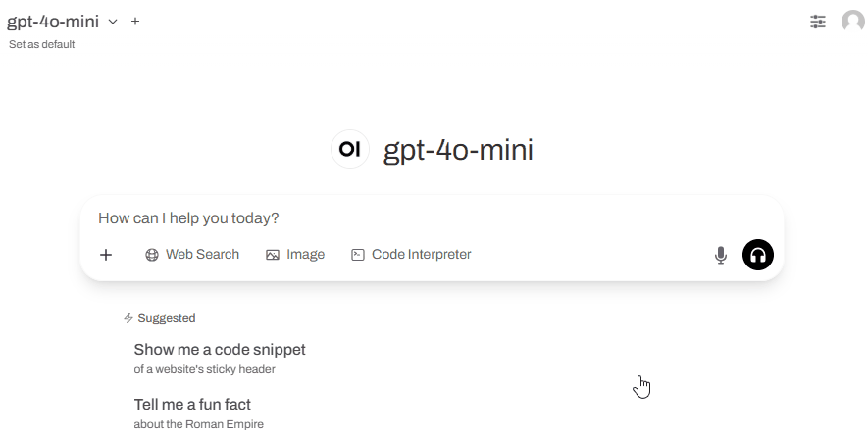Click the plus icon in message box

coord(106,255)
